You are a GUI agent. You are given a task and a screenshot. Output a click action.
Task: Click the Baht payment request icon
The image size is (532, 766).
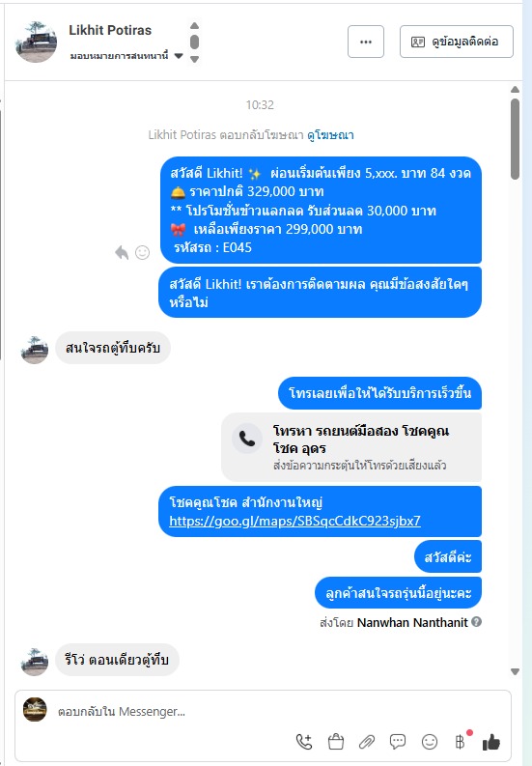461,742
